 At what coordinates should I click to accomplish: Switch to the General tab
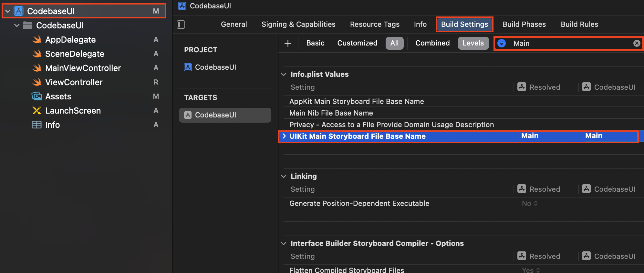[x=234, y=24]
